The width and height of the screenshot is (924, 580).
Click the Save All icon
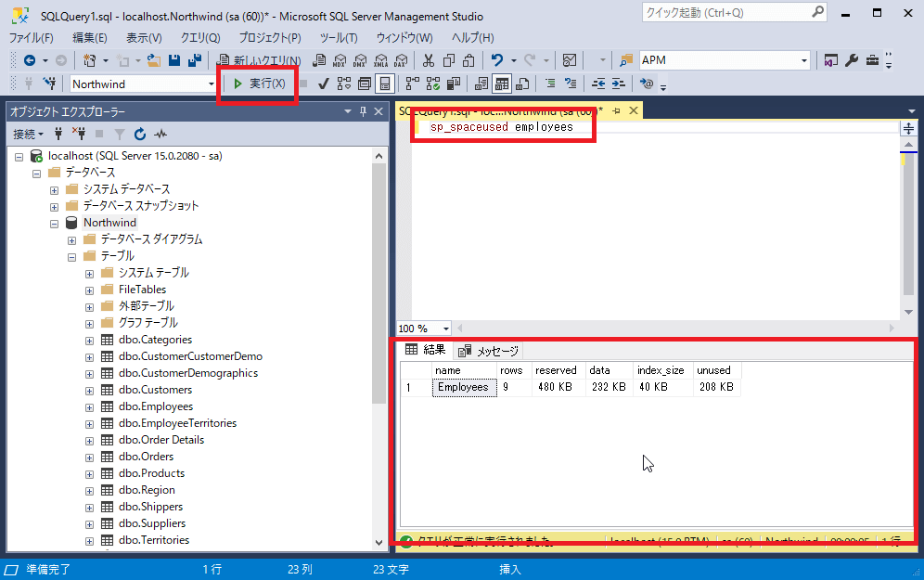tap(195, 60)
